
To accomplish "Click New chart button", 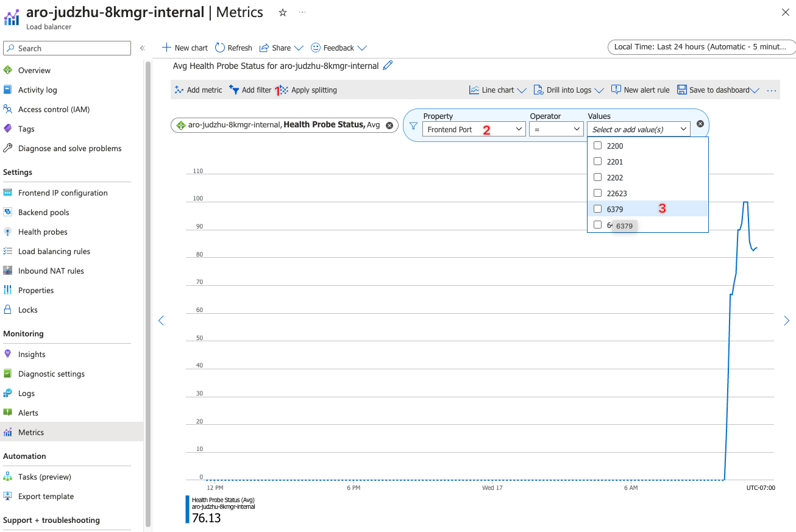I will point(184,48).
